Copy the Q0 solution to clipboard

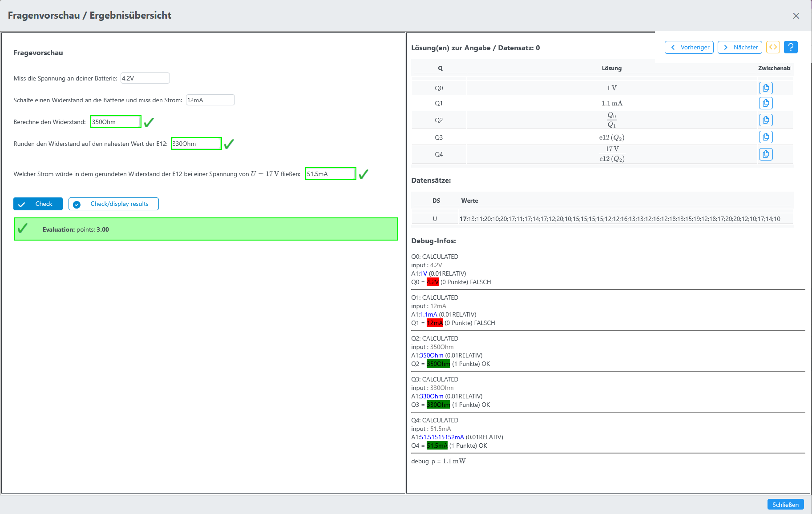point(765,88)
